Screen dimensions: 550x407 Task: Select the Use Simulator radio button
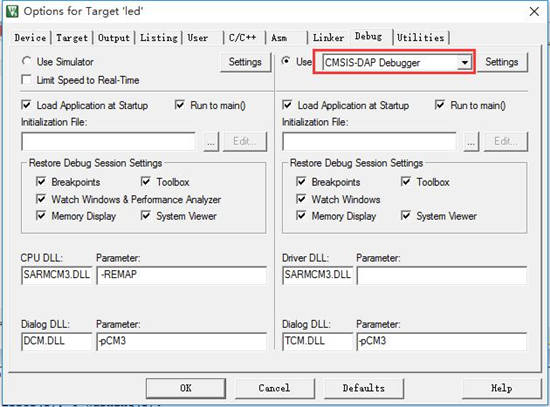click(x=26, y=61)
